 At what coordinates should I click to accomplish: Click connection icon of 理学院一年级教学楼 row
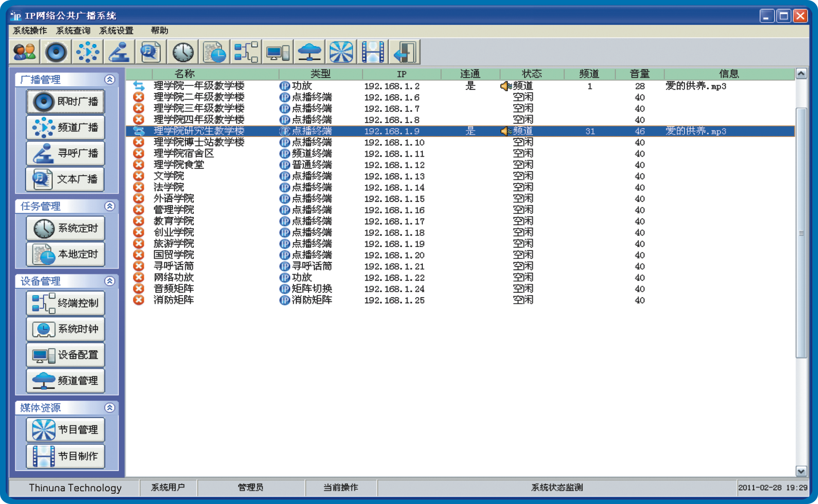pos(139,86)
